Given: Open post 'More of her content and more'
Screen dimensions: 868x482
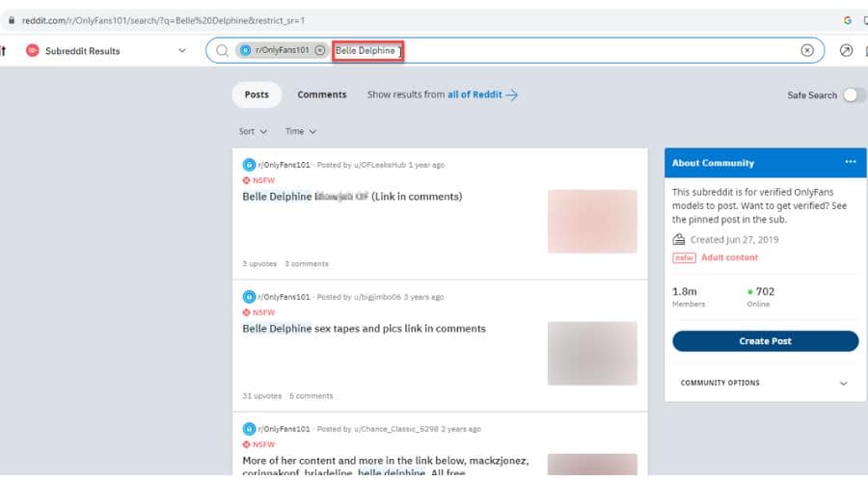Looking at the screenshot, I should (385, 467).
